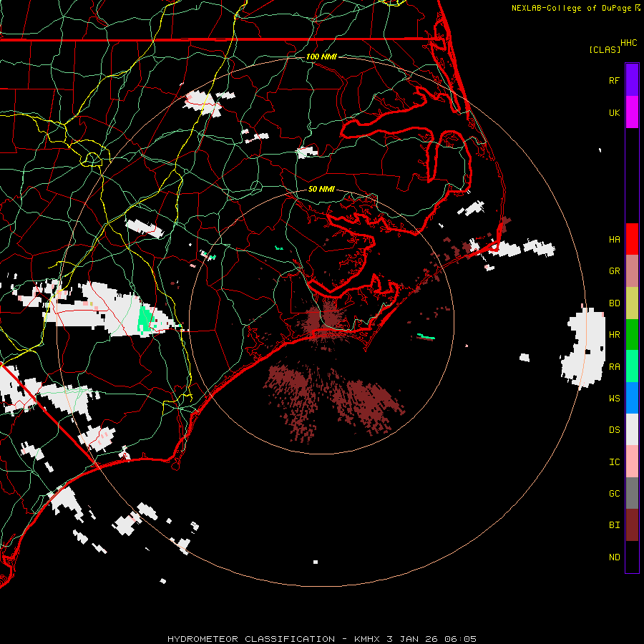Click the ND legend label

[x=614, y=557]
